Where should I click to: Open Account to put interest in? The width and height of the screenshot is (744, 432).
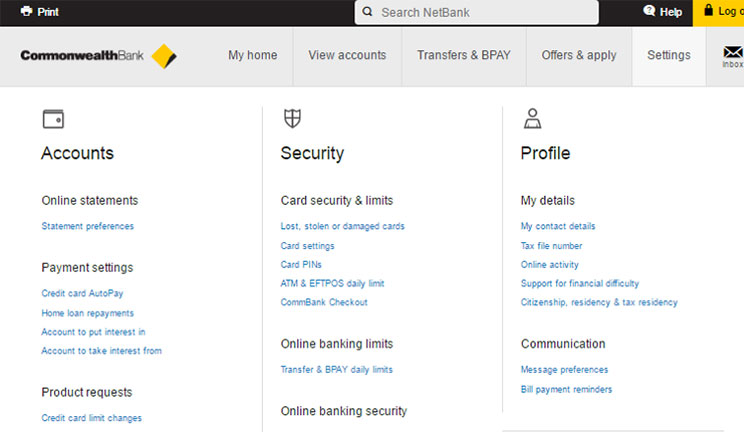[x=93, y=332]
